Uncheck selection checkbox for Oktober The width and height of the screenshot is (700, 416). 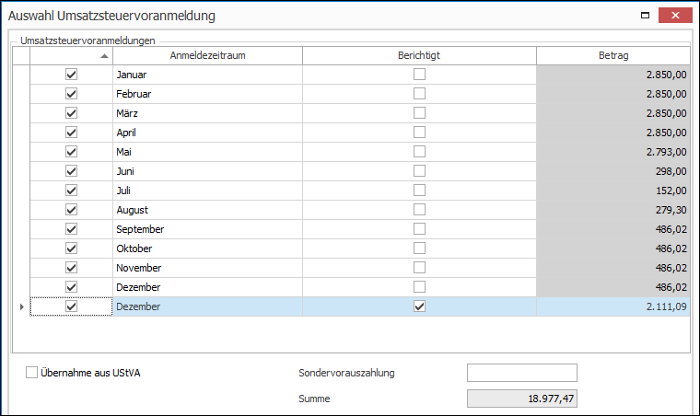point(71,248)
